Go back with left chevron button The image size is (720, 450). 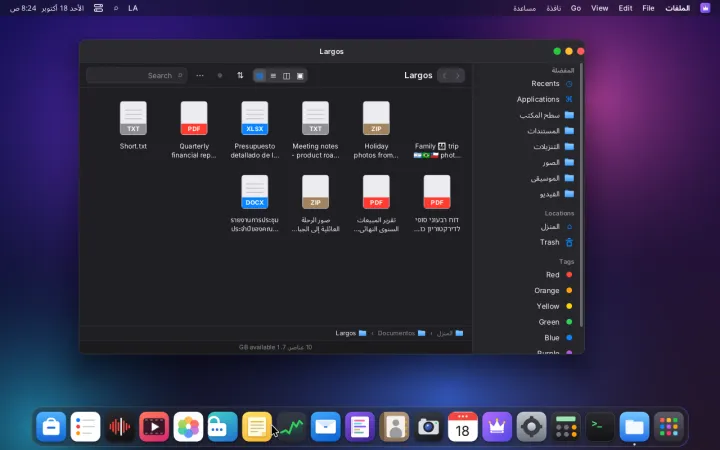444,75
